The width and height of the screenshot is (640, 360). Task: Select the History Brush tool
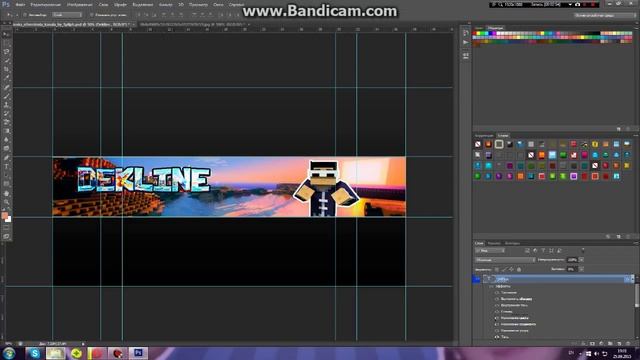tap(7, 113)
